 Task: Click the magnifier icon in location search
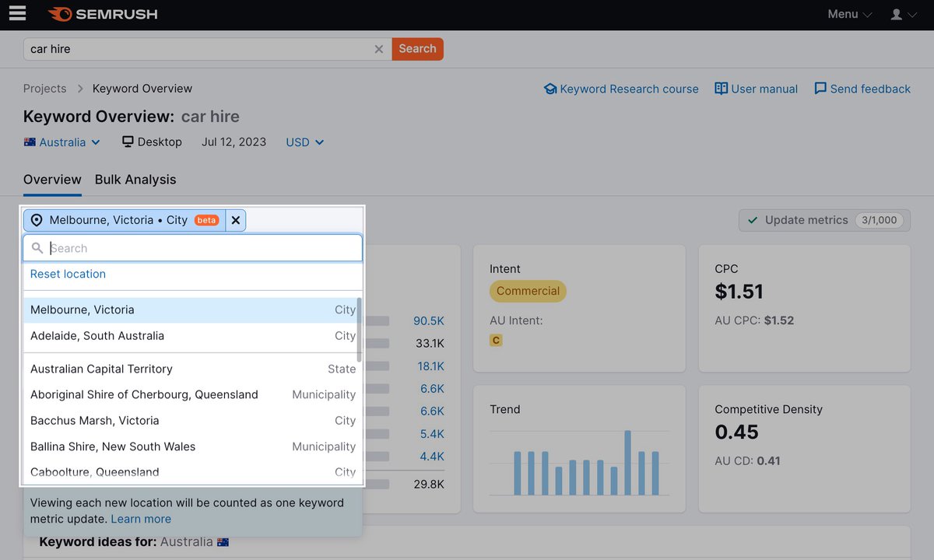point(37,248)
